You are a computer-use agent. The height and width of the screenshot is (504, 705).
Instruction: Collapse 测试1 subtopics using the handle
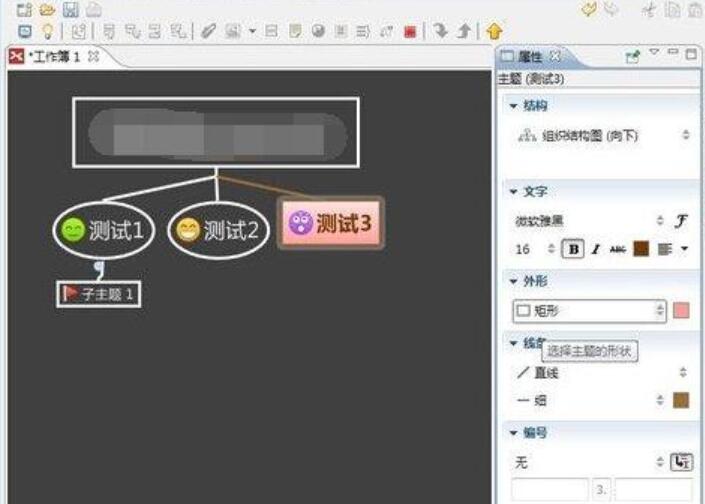tap(99, 267)
